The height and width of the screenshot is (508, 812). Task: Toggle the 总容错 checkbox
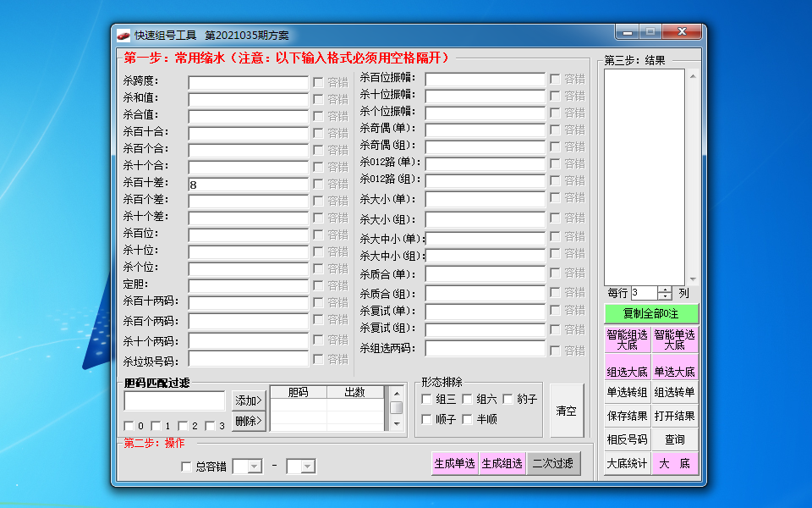point(187,467)
